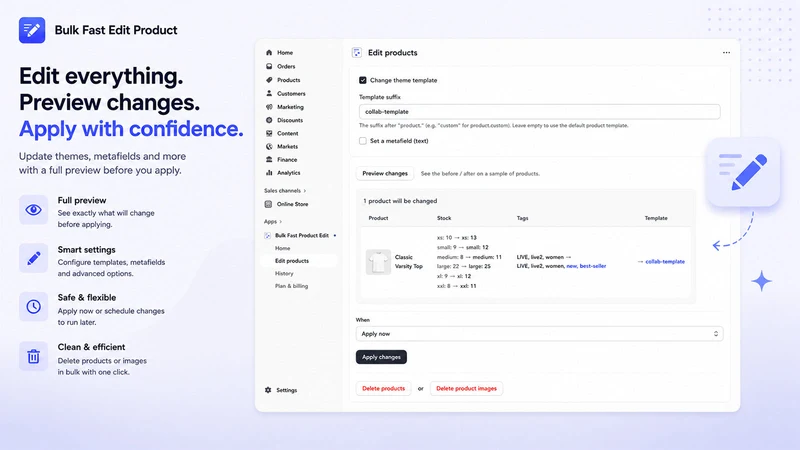
Task: Click the Delete product images button
Action: tap(466, 389)
